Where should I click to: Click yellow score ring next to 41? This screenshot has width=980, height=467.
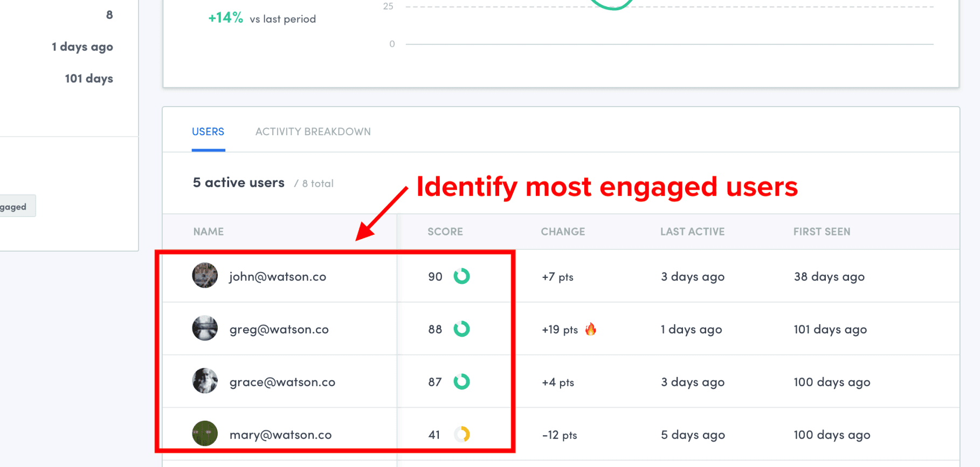click(x=462, y=434)
